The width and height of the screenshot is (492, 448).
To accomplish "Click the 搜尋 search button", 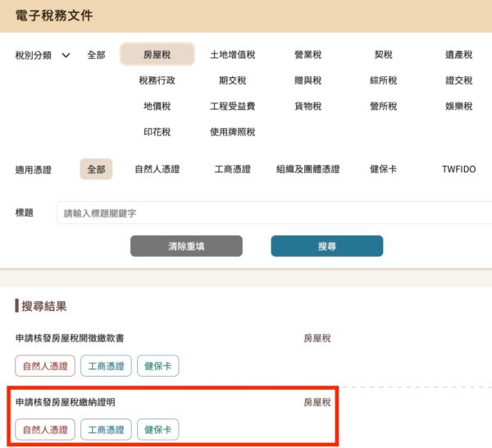I will pos(327,246).
